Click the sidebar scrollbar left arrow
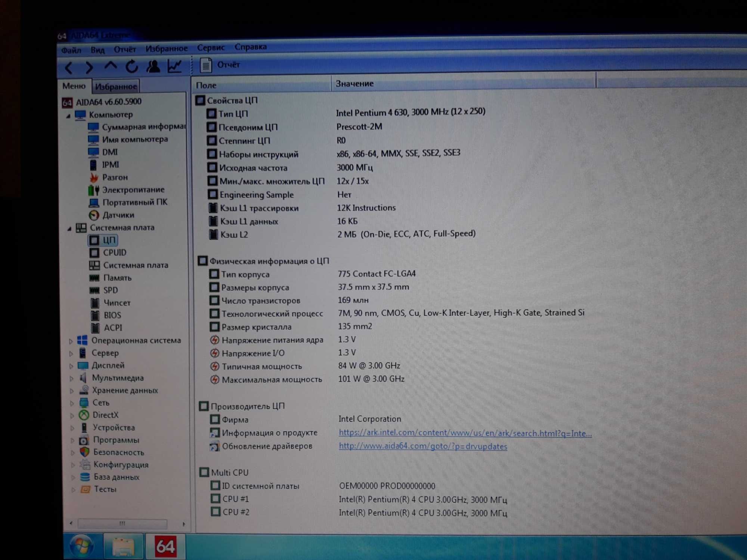The image size is (747, 560). tap(71, 523)
